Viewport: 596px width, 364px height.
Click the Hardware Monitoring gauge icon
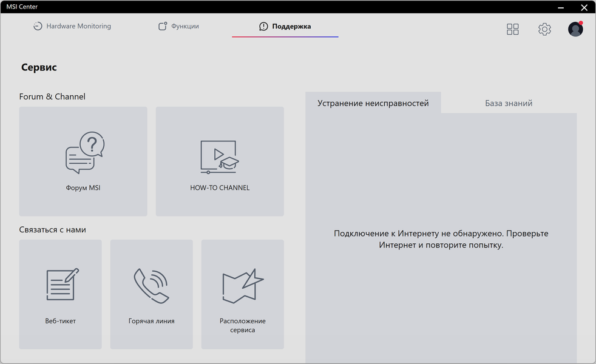(x=38, y=26)
